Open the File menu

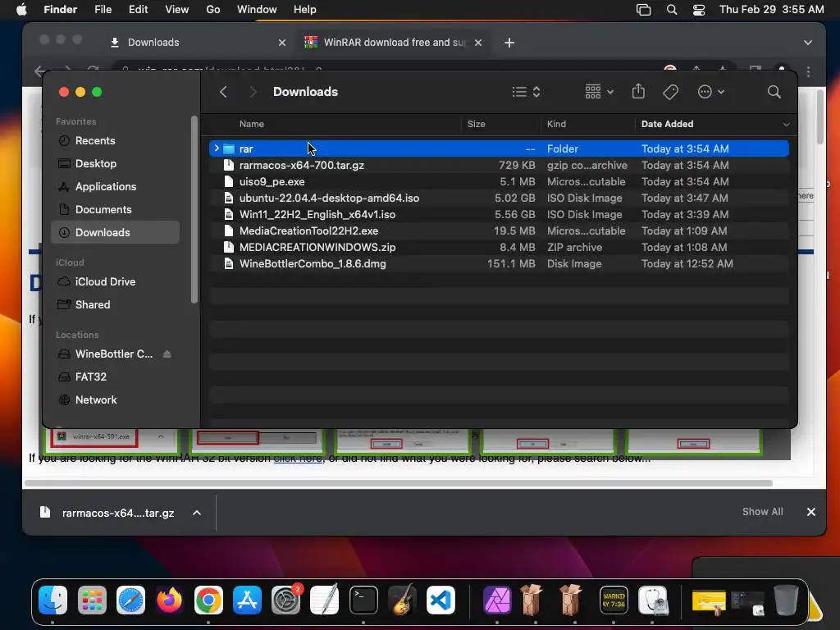click(x=103, y=10)
